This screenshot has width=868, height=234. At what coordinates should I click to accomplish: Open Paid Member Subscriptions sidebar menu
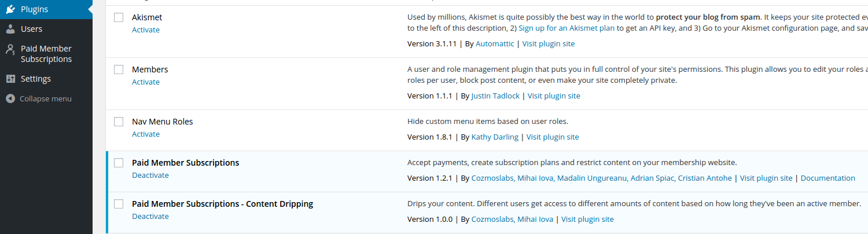click(46, 54)
